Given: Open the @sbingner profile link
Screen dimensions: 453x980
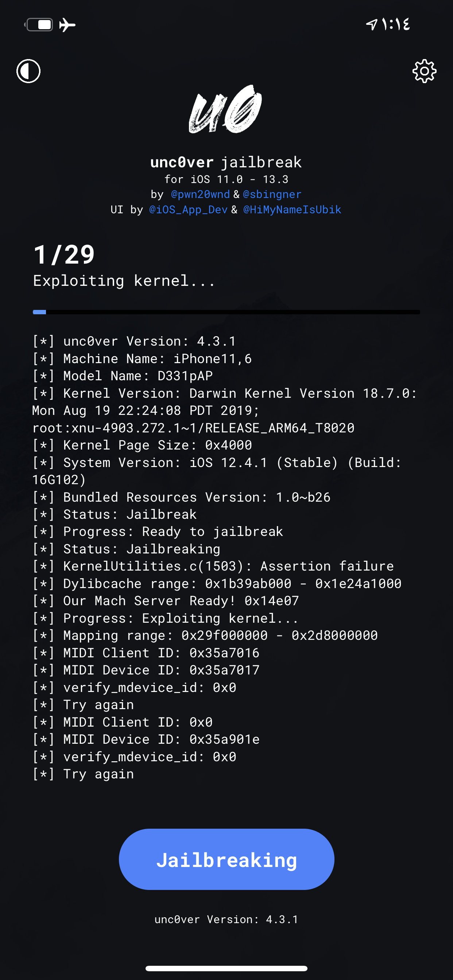Looking at the screenshot, I should tap(272, 194).
